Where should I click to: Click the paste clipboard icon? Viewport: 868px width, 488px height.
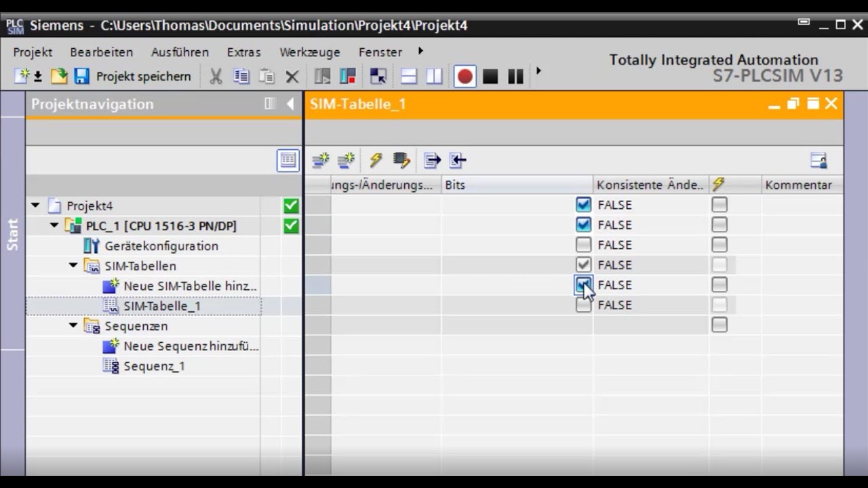tap(267, 77)
